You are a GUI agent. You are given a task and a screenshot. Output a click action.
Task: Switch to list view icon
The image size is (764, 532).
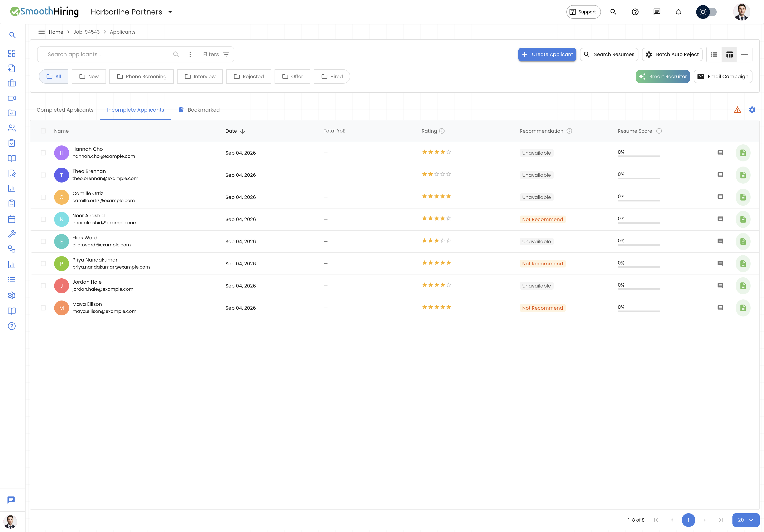tap(714, 55)
